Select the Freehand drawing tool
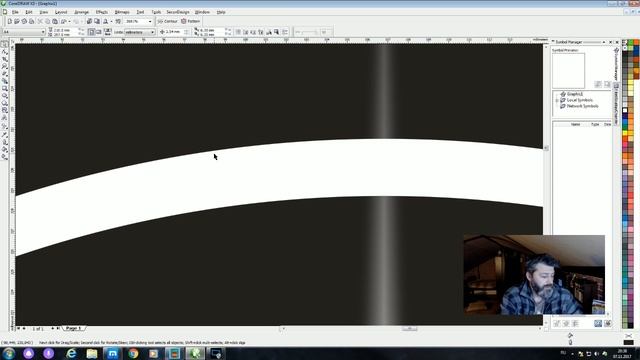Image resolution: width=640 pixels, height=360 pixels. (4, 73)
